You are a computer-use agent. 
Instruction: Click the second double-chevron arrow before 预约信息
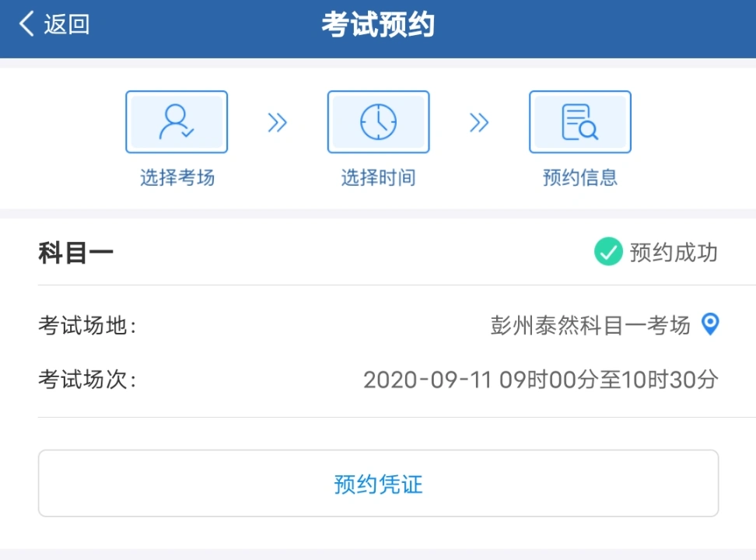479,123
